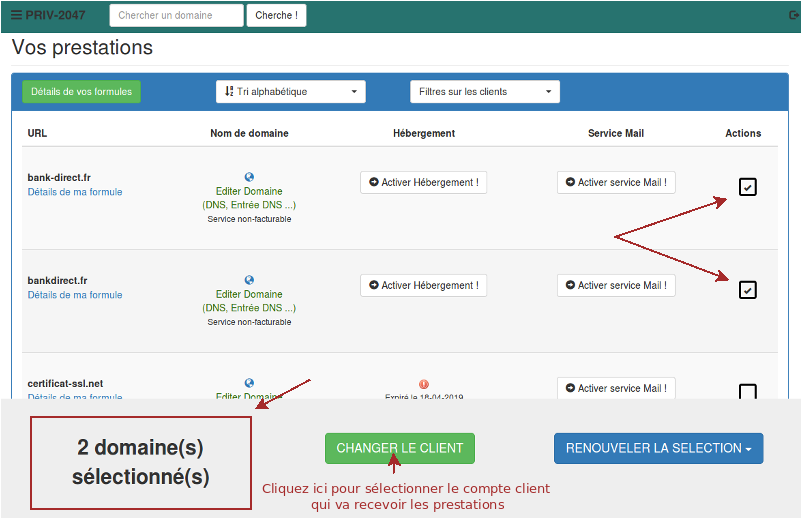This screenshot has width=803, height=520.
Task: Click the Chercher un domaine search field
Action: point(176,15)
